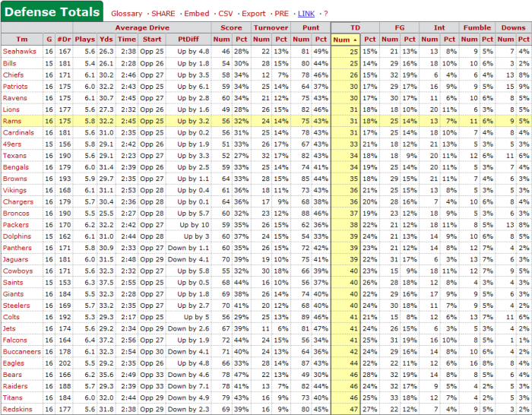Image resolution: width=532 pixels, height=415 pixels.
Task: Open the highlighted Rams team link
Action: click(12, 121)
